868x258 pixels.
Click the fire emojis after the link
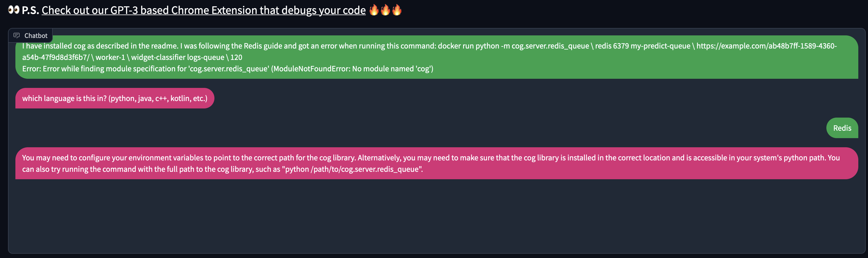coord(385,10)
